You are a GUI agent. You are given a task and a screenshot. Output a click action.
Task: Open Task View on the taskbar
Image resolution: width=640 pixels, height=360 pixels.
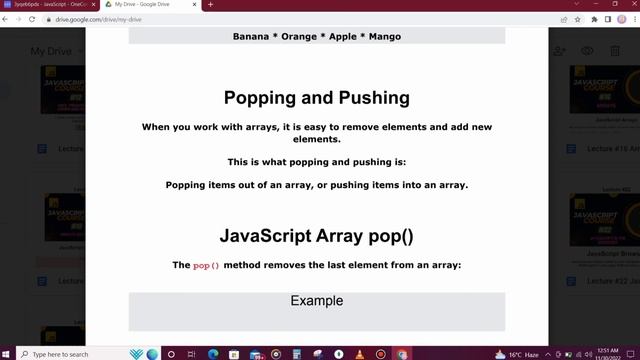coord(191,354)
